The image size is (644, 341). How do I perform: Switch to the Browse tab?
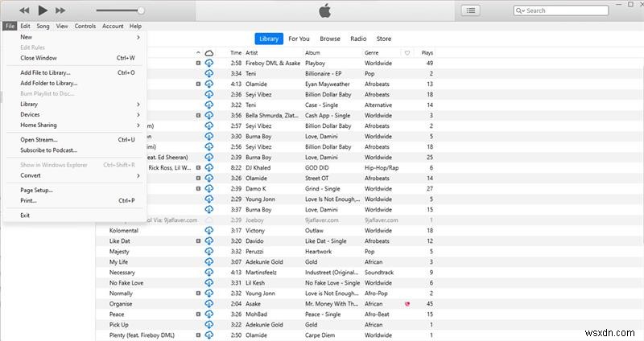pyautogui.click(x=330, y=39)
